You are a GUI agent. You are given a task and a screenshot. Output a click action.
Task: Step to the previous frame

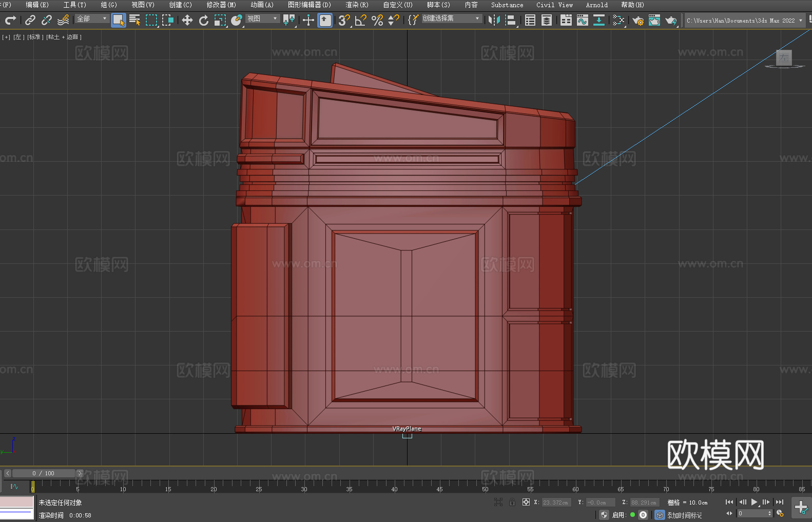click(x=742, y=502)
